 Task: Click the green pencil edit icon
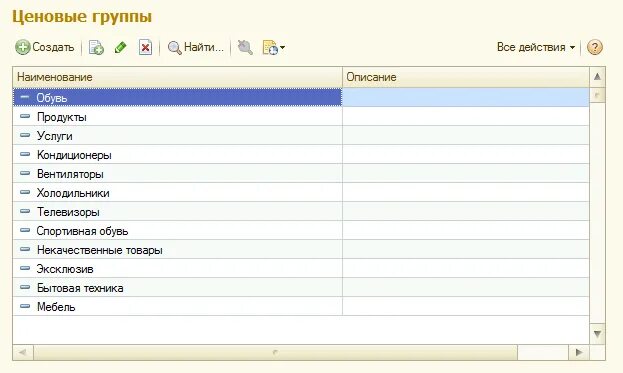coord(120,48)
